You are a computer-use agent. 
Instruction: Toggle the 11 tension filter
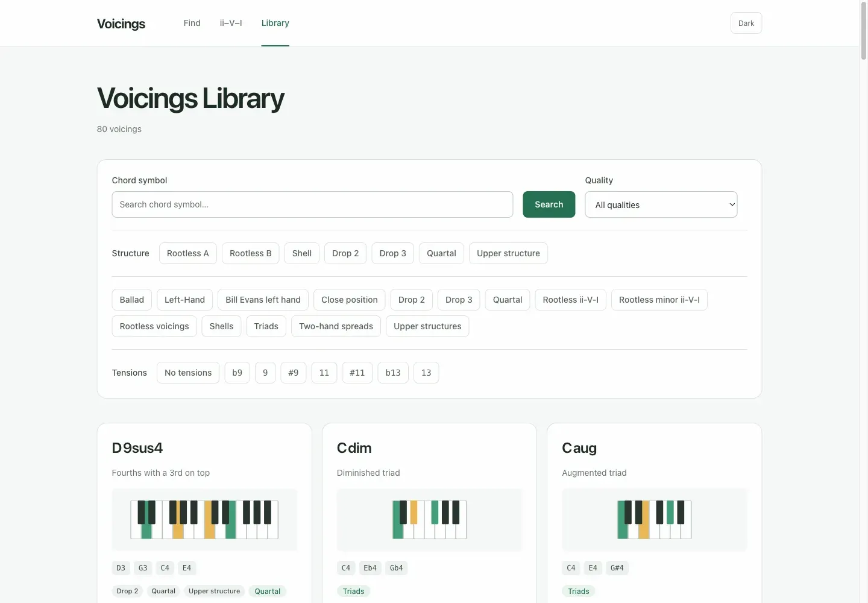(324, 373)
